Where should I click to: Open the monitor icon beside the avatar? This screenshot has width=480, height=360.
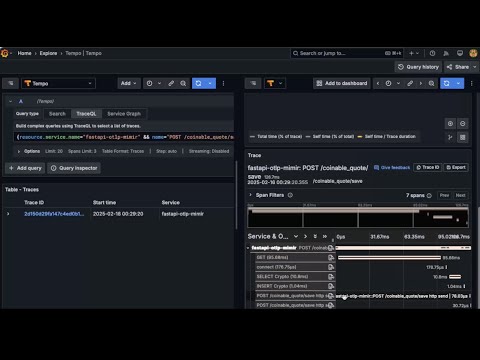(460, 53)
